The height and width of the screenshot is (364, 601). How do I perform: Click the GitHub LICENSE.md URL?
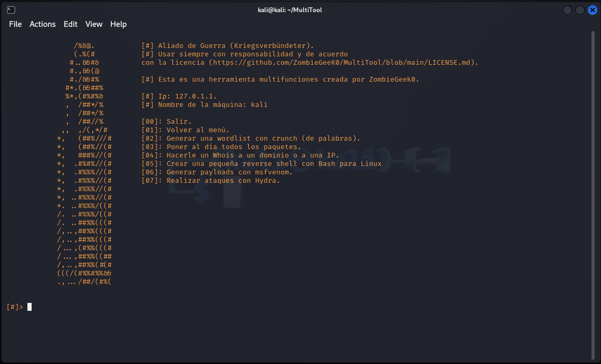click(342, 63)
